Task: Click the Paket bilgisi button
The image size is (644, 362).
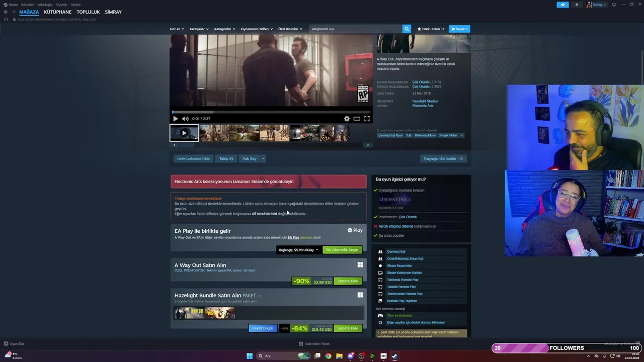Action: click(x=263, y=328)
